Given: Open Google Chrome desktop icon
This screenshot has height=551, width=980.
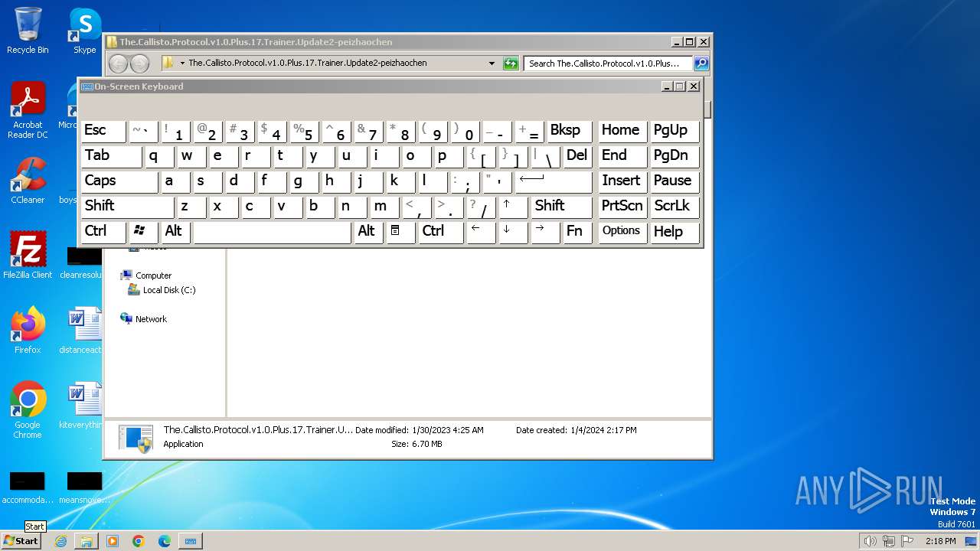Looking at the screenshot, I should (x=28, y=410).
